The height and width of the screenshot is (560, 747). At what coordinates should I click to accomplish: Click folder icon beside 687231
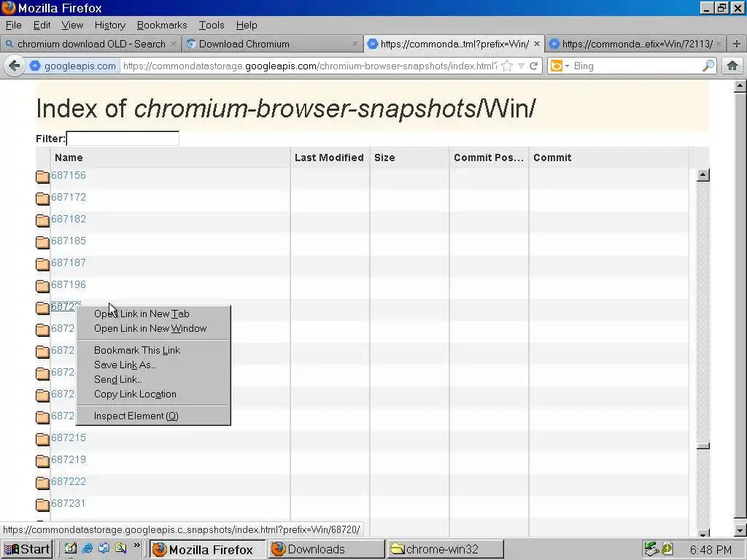click(x=42, y=505)
